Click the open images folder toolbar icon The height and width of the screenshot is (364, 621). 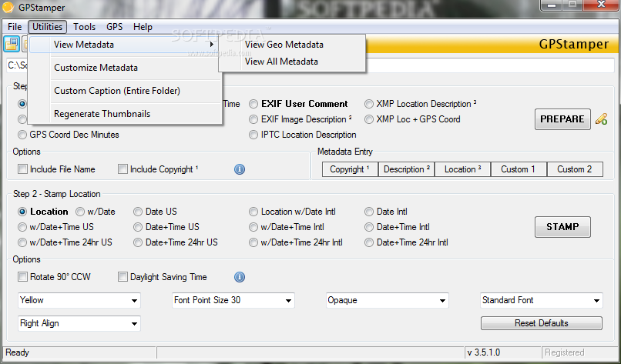12,44
